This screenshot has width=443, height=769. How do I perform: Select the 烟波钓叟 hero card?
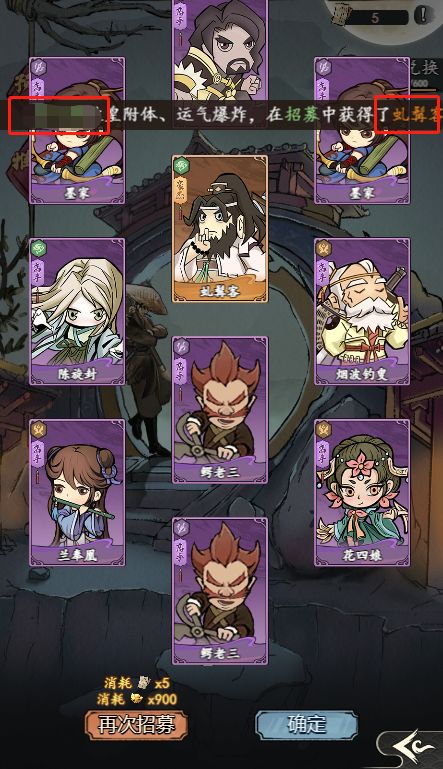click(362, 311)
